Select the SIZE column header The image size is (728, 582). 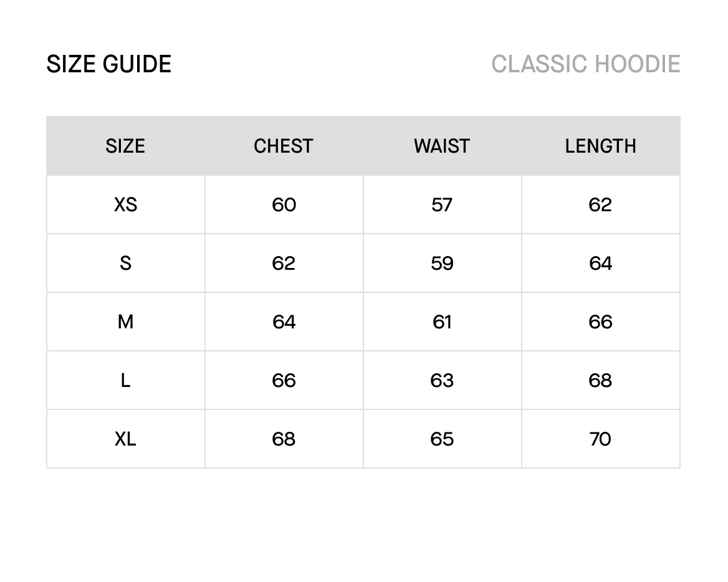tap(125, 146)
